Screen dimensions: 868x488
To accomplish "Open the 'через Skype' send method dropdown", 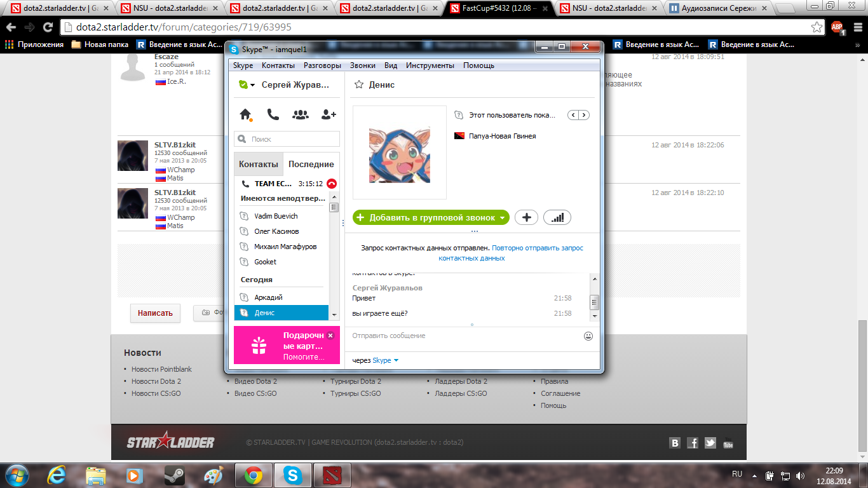I will (396, 360).
